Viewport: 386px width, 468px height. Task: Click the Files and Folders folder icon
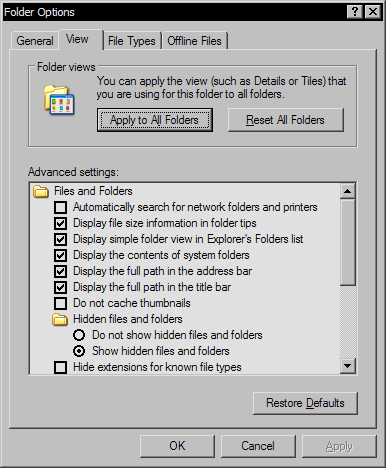41,191
